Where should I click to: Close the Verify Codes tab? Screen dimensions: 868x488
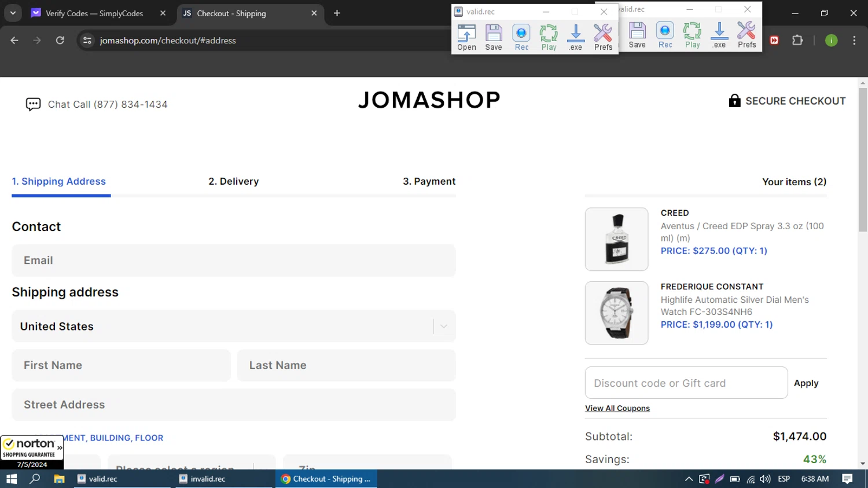coord(163,13)
